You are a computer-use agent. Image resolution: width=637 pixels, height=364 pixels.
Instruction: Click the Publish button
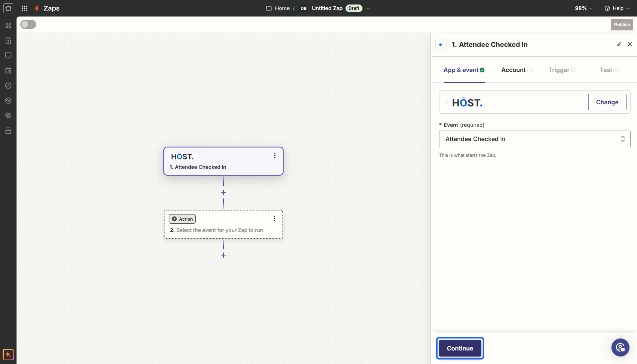tap(622, 25)
